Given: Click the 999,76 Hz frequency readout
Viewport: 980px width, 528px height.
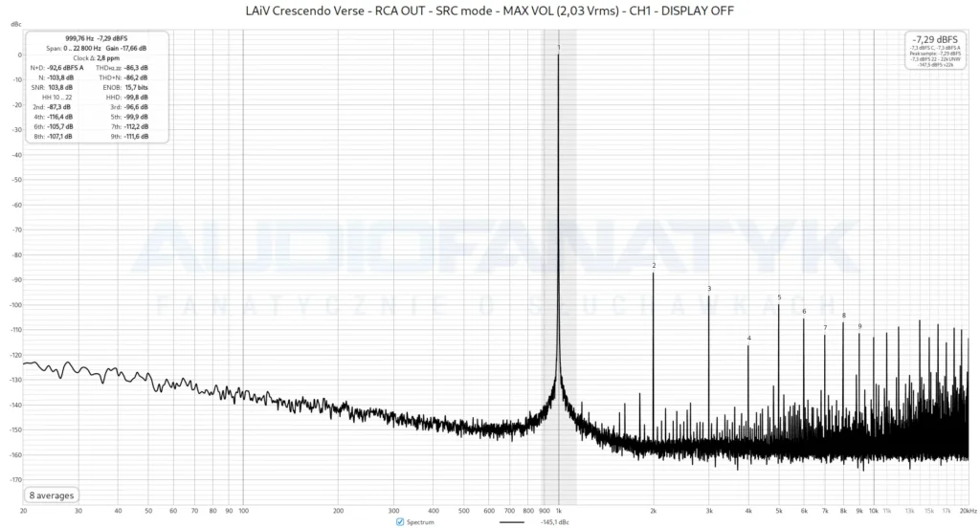Looking at the screenshot, I should click(79, 38).
